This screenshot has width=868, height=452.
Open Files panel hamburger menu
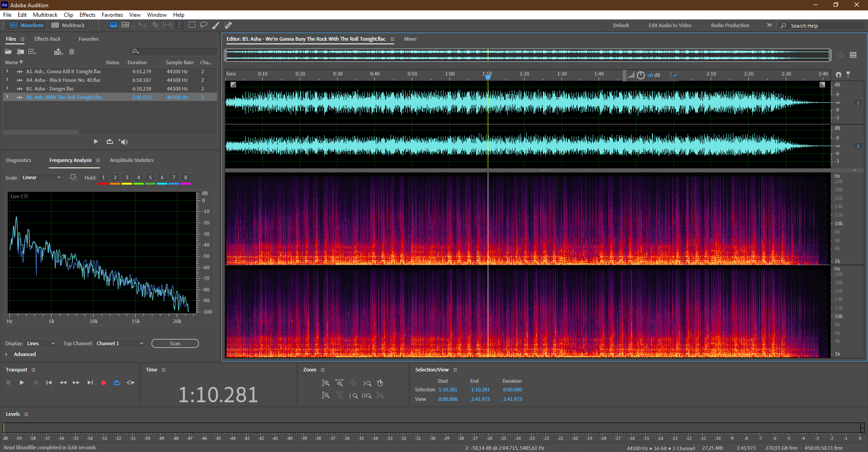coord(23,39)
